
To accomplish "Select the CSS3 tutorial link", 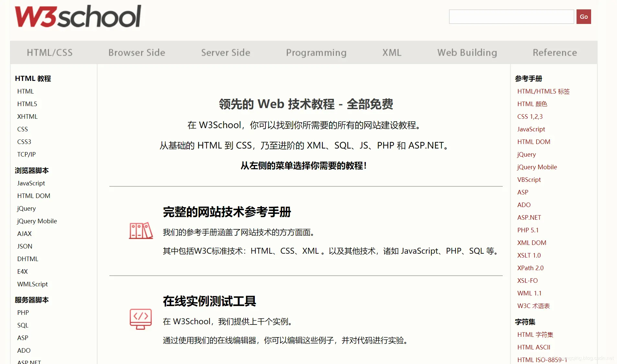I will pos(24,142).
